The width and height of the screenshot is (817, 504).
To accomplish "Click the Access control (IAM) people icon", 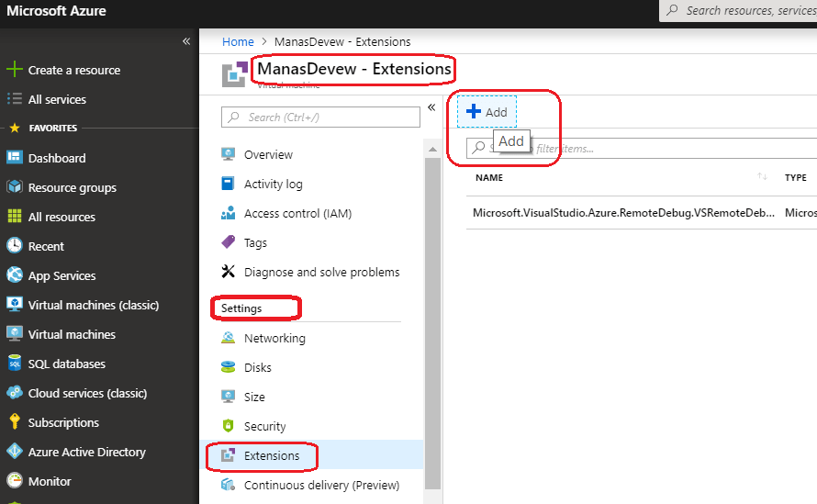I will tap(228, 213).
